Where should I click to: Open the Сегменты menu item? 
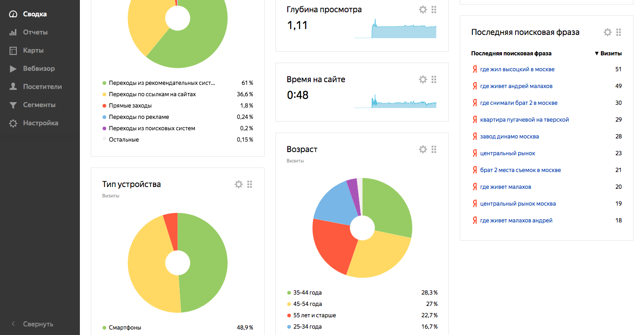pyautogui.click(x=40, y=105)
